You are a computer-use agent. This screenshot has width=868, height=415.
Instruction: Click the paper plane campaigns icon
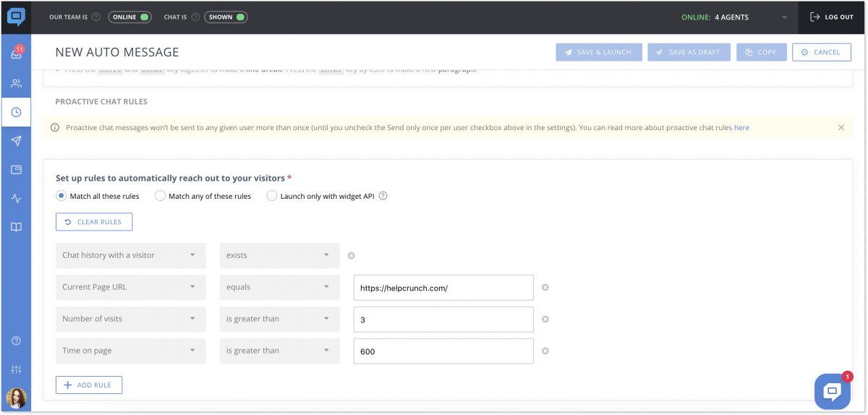coord(16,141)
